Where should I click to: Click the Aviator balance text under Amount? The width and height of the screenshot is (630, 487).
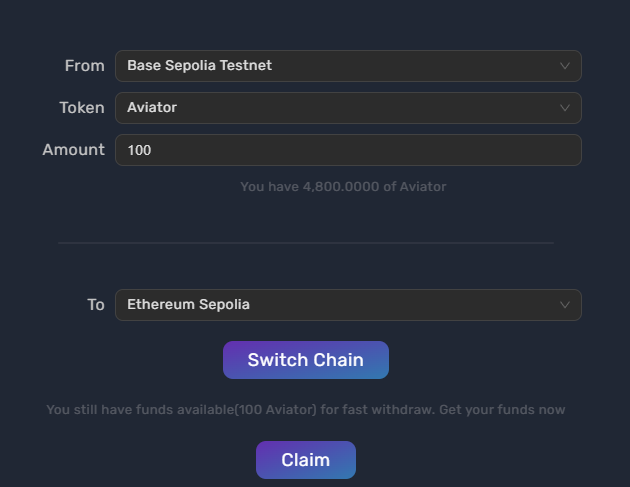coord(343,186)
